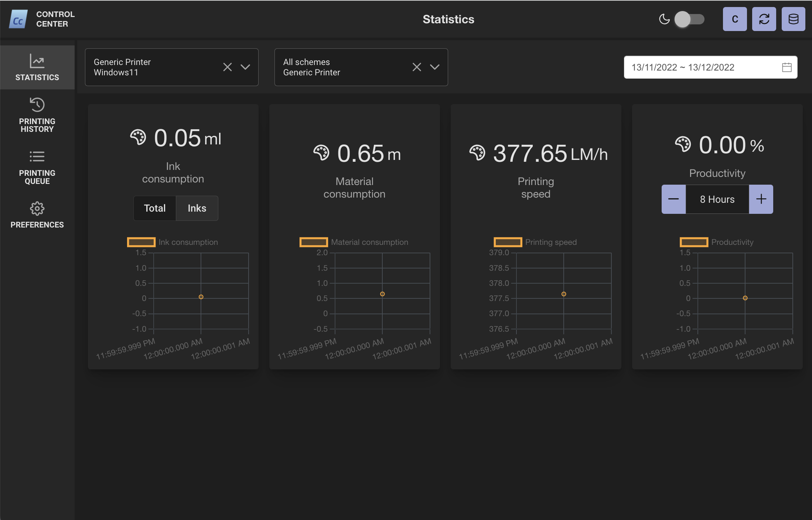Expand the Generic Printer Windows11 dropdown
The image size is (812, 520).
pyautogui.click(x=245, y=67)
